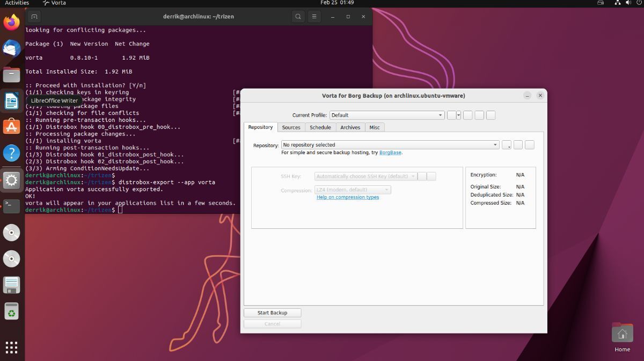The image size is (644, 361).
Task: Open the terminal hamburger menu
Action: click(314, 17)
